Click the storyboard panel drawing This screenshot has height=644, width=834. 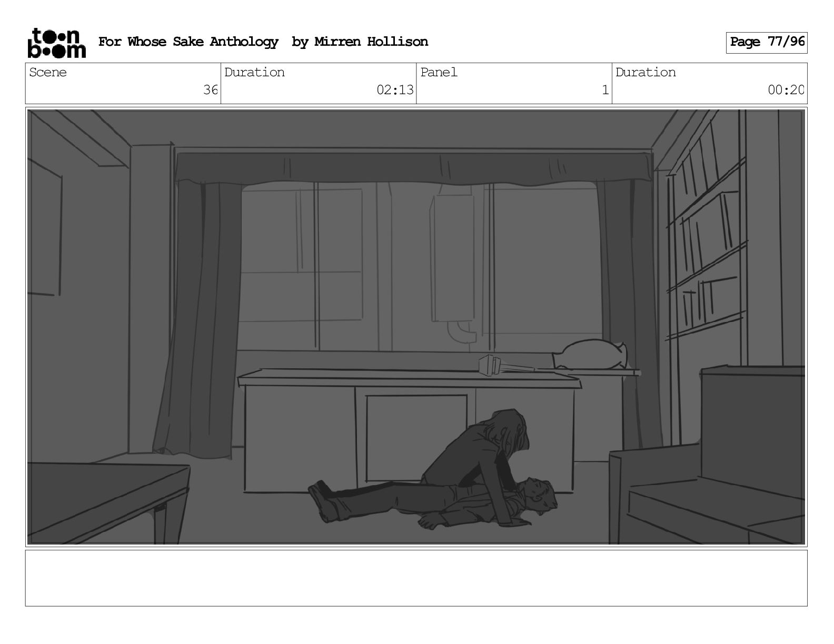(416, 327)
